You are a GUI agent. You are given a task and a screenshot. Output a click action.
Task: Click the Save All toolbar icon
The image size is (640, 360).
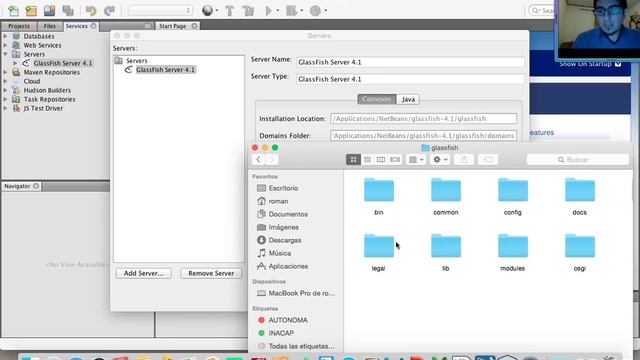[68, 11]
